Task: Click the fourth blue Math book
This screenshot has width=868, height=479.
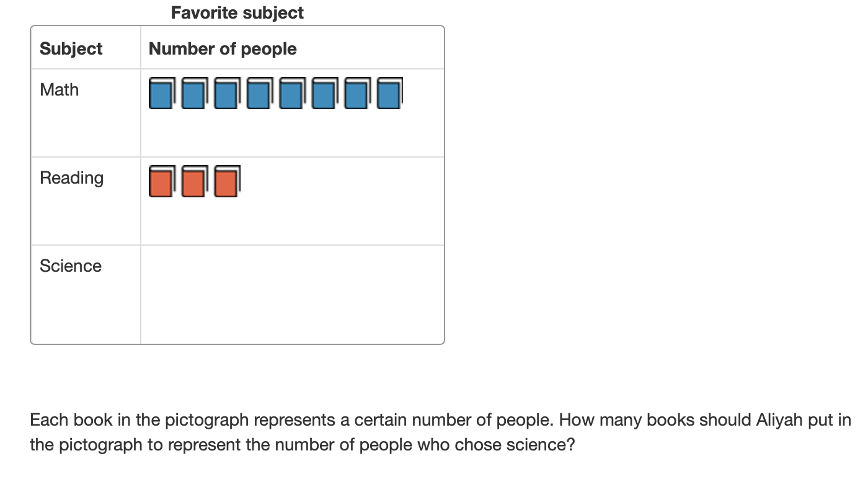Action: pyautogui.click(x=259, y=94)
